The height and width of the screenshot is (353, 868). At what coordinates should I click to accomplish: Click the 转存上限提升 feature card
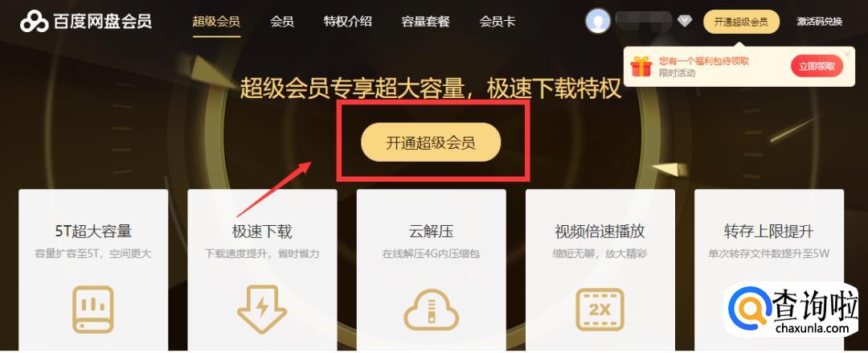click(769, 270)
